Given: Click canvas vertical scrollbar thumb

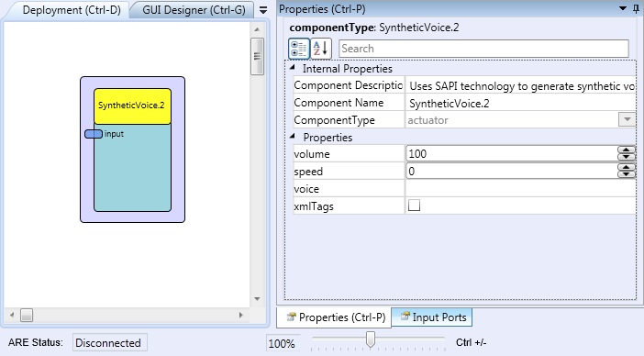Looking at the screenshot, I should [257, 56].
